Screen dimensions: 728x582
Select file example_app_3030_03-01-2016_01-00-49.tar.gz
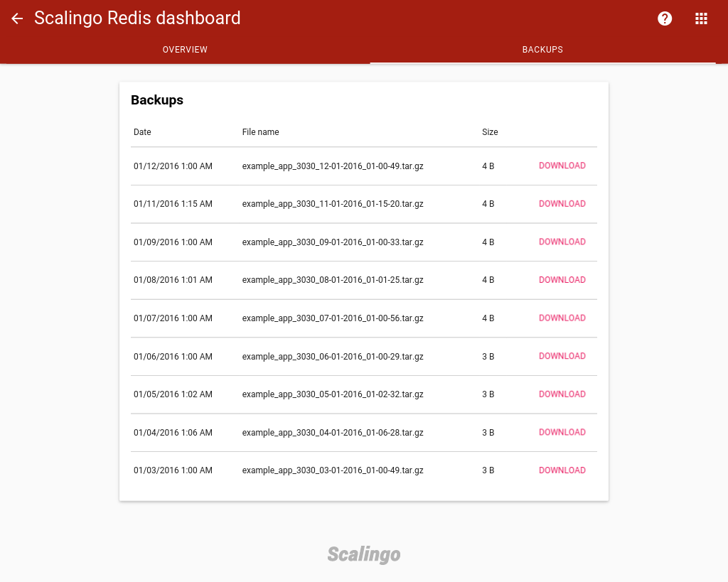click(x=333, y=470)
